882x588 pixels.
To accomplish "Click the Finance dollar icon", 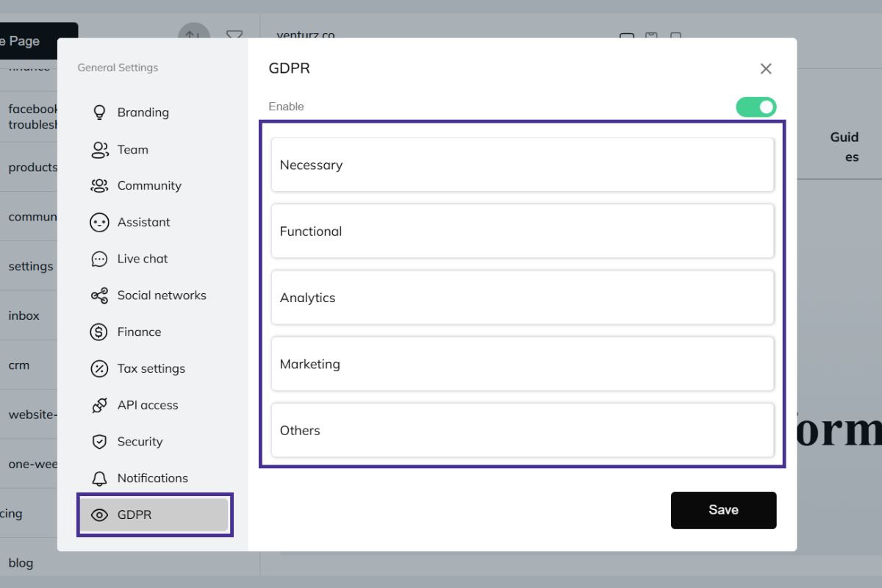I will tap(99, 332).
